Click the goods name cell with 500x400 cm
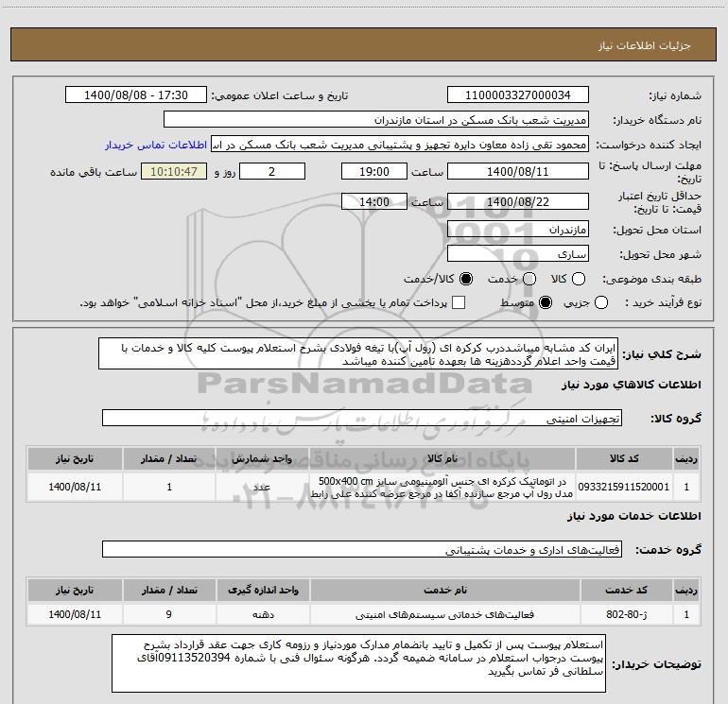Viewport: 728px width, 704px height. tap(442, 487)
